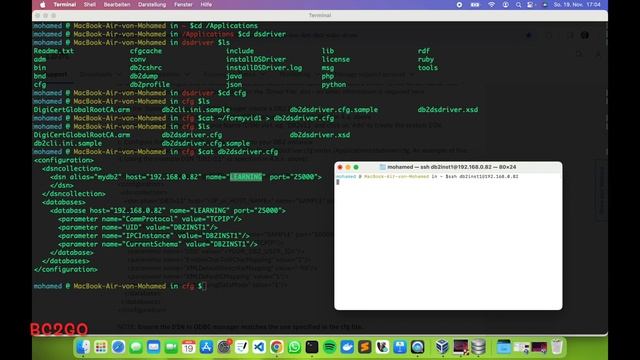The height and width of the screenshot is (360, 640).
Task: Open the Freeform app in dock
Action: pos(242,347)
